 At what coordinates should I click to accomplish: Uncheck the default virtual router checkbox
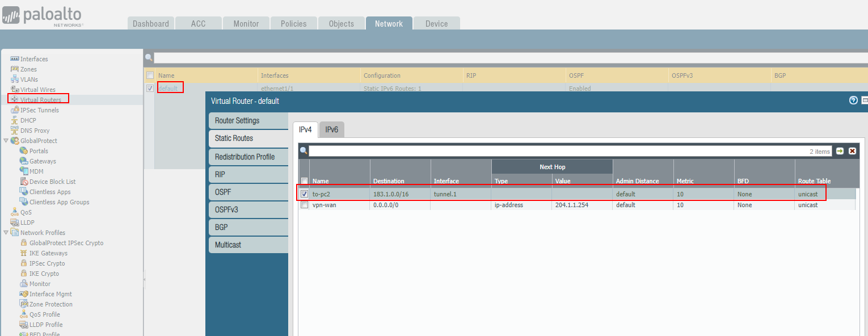pos(150,88)
